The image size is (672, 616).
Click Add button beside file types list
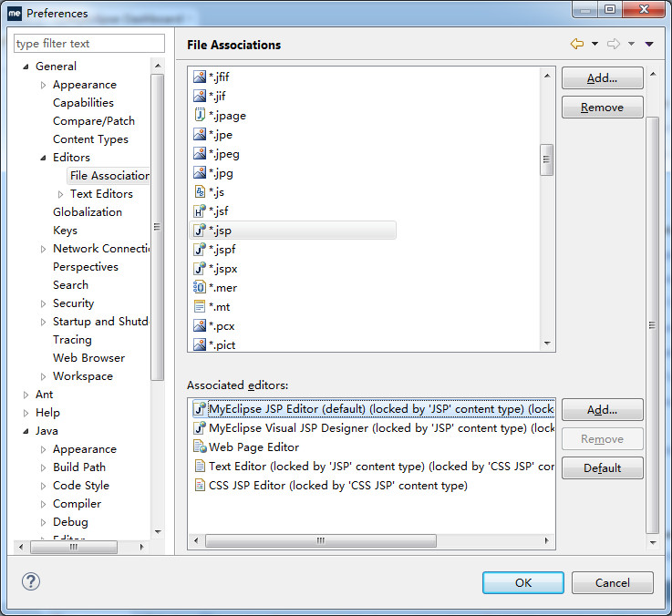pyautogui.click(x=602, y=78)
